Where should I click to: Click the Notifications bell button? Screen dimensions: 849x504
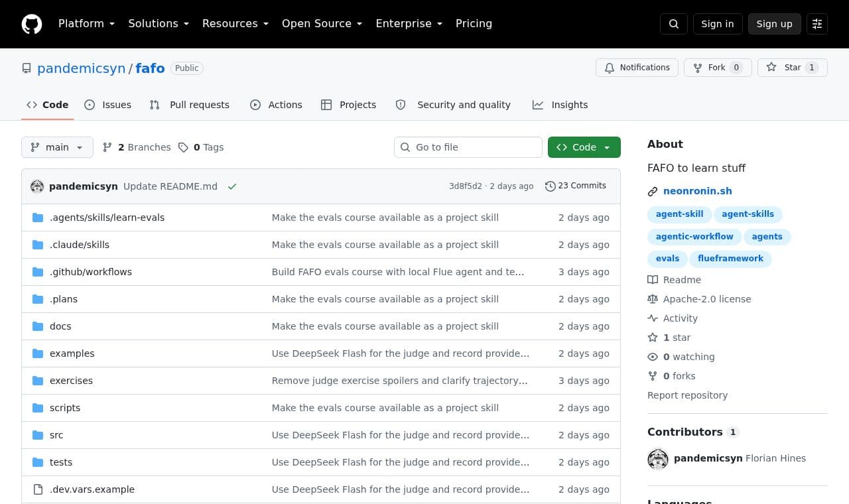click(637, 68)
